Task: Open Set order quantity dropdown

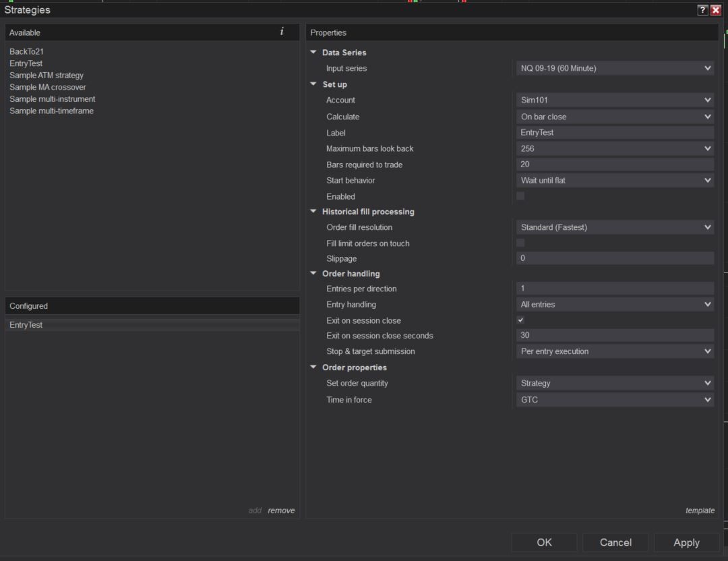Action: (615, 383)
